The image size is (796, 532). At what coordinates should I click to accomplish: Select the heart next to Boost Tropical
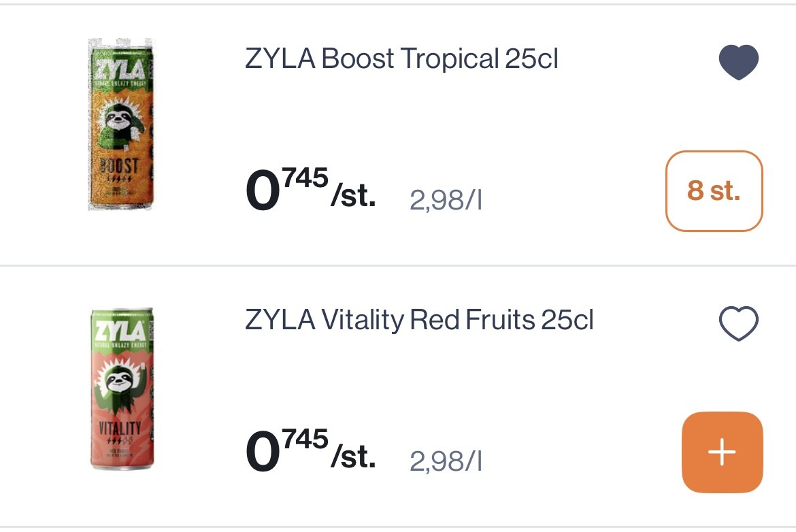[x=738, y=61]
